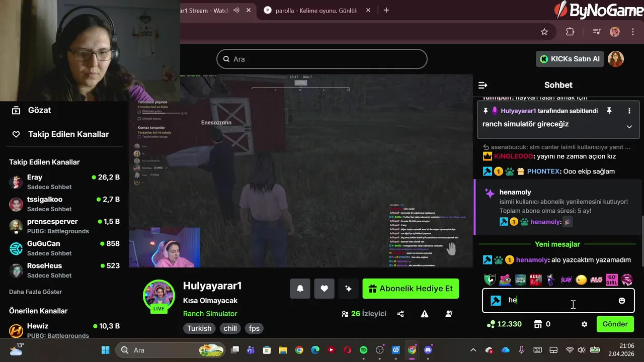The width and height of the screenshot is (644, 362).
Task: Unpin the pinned chat message
Action: click(x=609, y=111)
